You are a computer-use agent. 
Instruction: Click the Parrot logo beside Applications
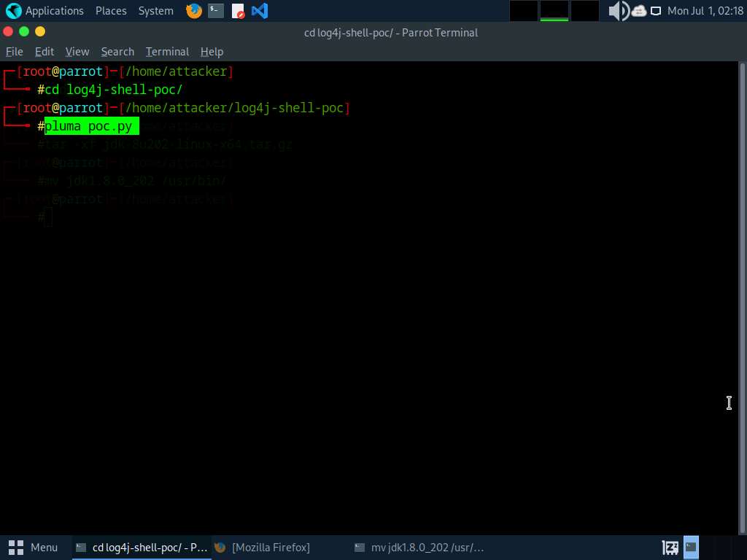point(13,11)
